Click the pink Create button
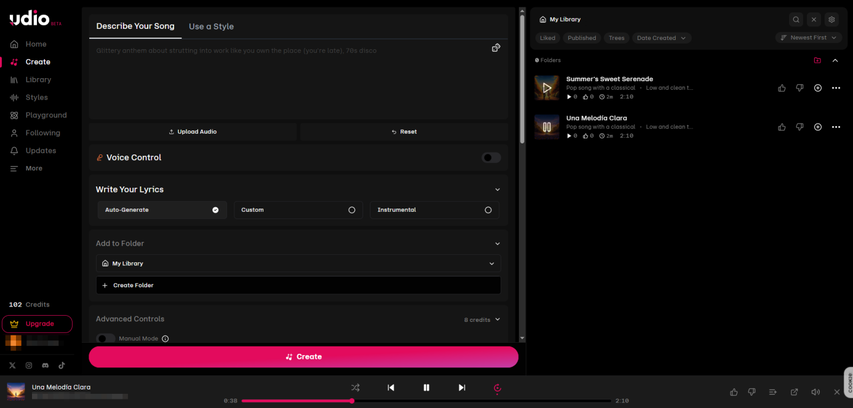 coord(304,357)
